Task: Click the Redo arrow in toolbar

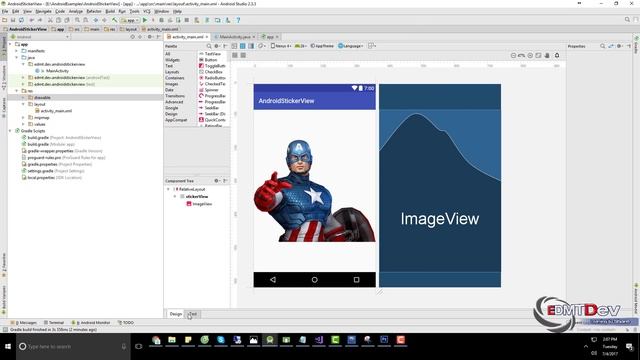Action: point(40,20)
